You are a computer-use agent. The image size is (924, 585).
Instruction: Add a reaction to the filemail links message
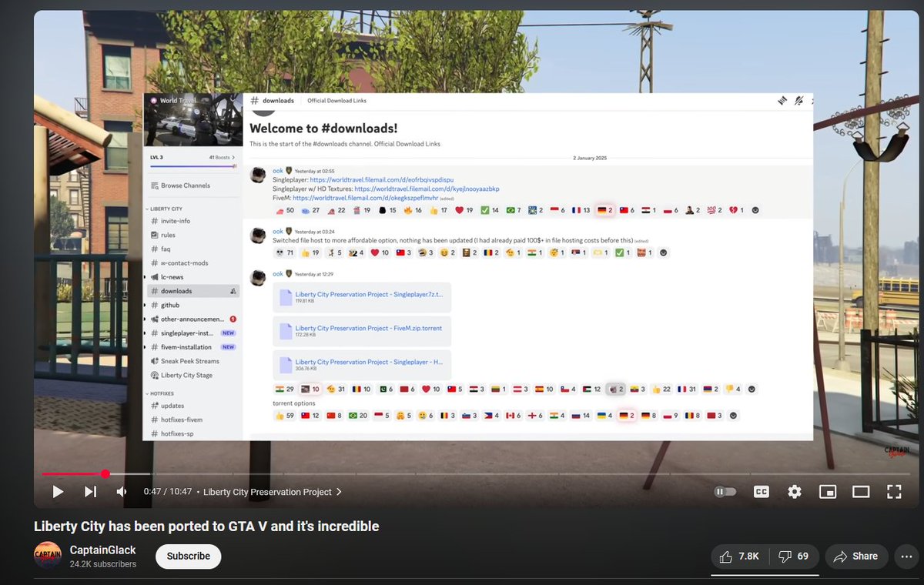click(755, 210)
